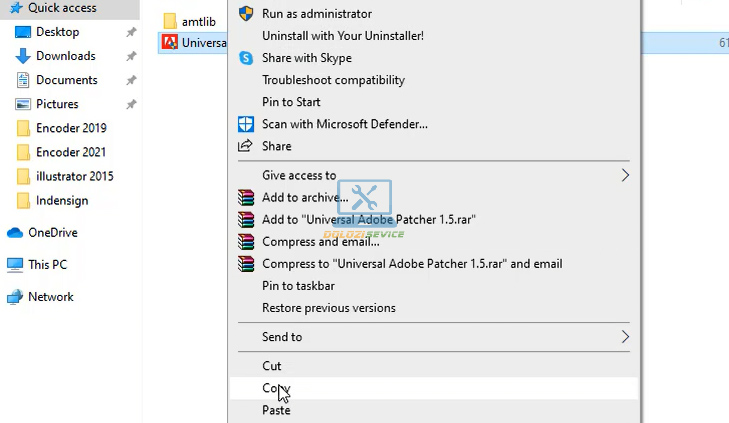Open the amtlib folder icon
Image resolution: width=729 pixels, height=423 pixels.
click(x=169, y=21)
